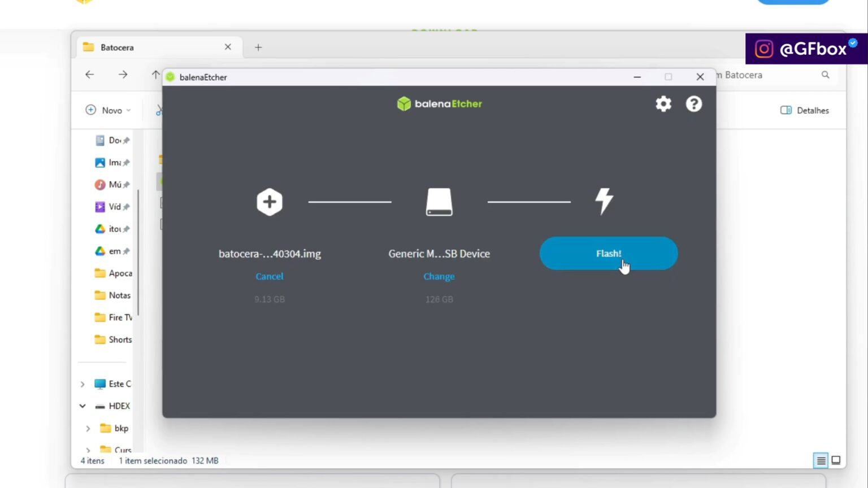Switch to details view in status bar
868x488 pixels.
point(820,461)
